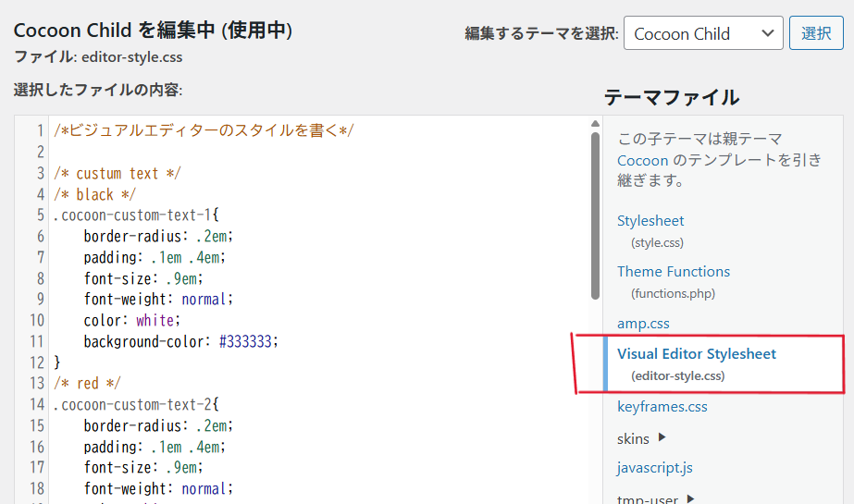Click the code editor scrollbar thumb
854x504 pixels.
(595, 215)
